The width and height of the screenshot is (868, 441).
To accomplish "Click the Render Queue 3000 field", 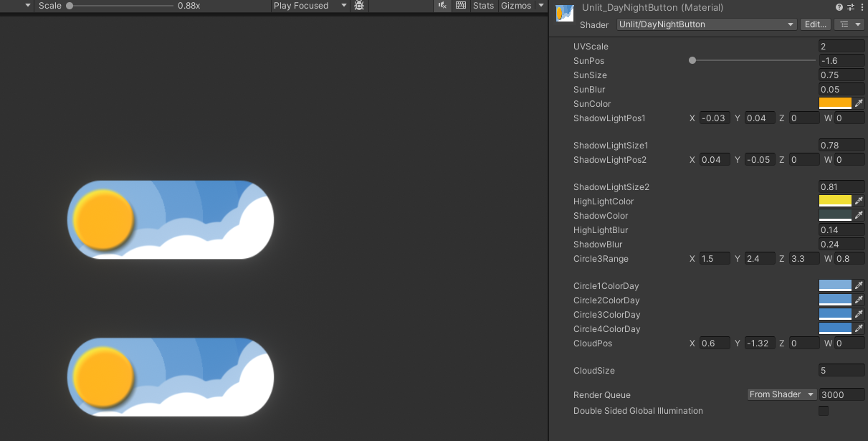I will [x=841, y=394].
